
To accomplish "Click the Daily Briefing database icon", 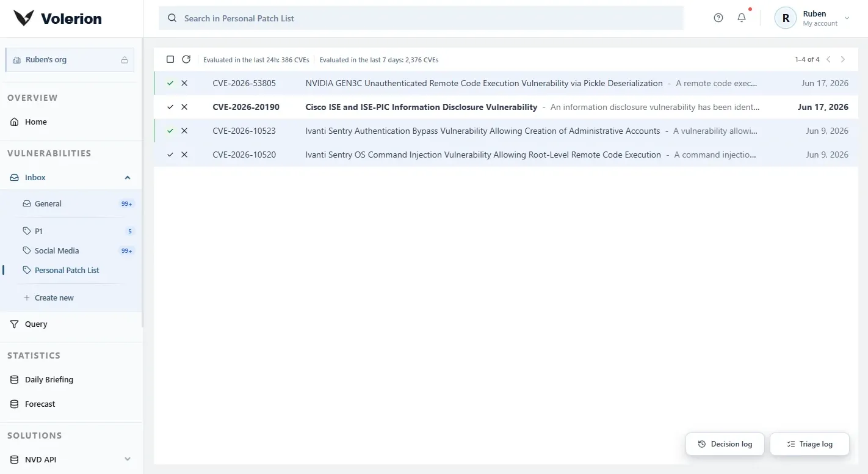I will pos(15,379).
